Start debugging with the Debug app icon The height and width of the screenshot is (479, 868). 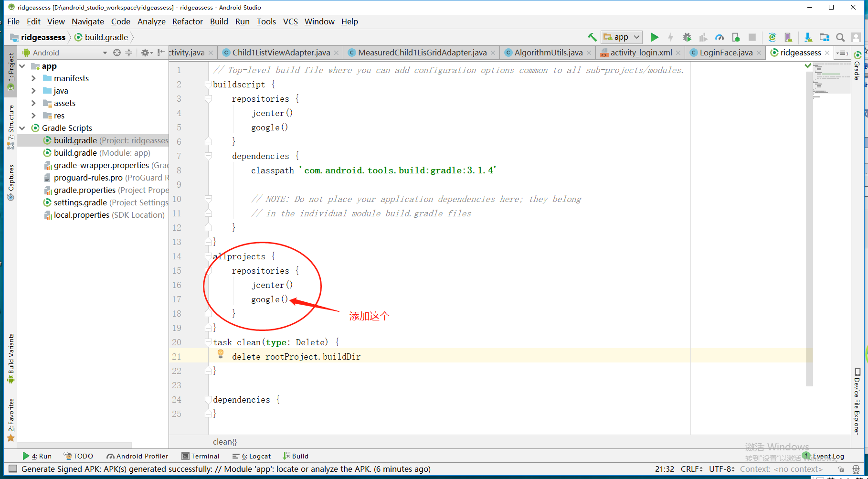687,37
